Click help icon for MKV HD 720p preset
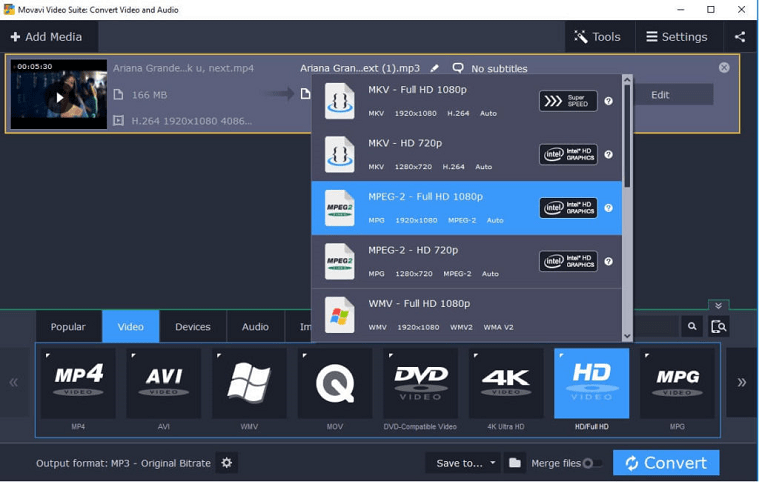Viewport: 759px width, 482px height. coord(608,154)
